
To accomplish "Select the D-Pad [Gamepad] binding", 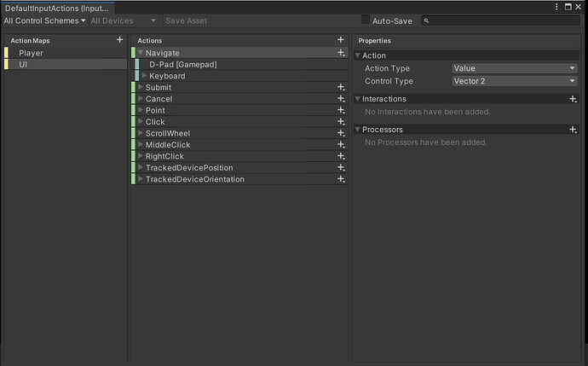I will tap(182, 64).
